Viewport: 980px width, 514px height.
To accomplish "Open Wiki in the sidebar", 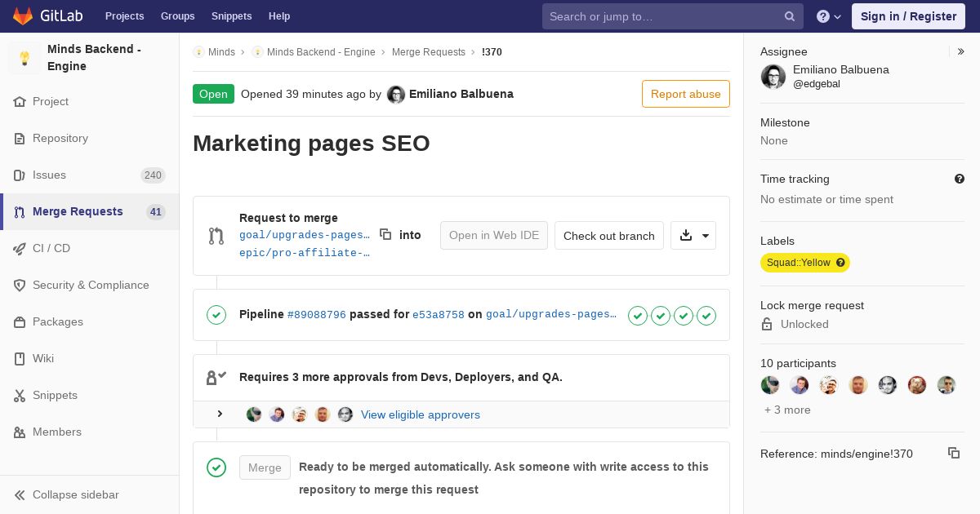I will [x=90, y=358].
